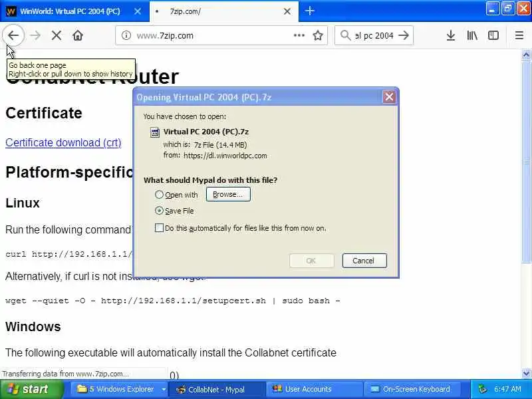
Task: Click page scrollbar up arrow
Action: pyautogui.click(x=526, y=55)
